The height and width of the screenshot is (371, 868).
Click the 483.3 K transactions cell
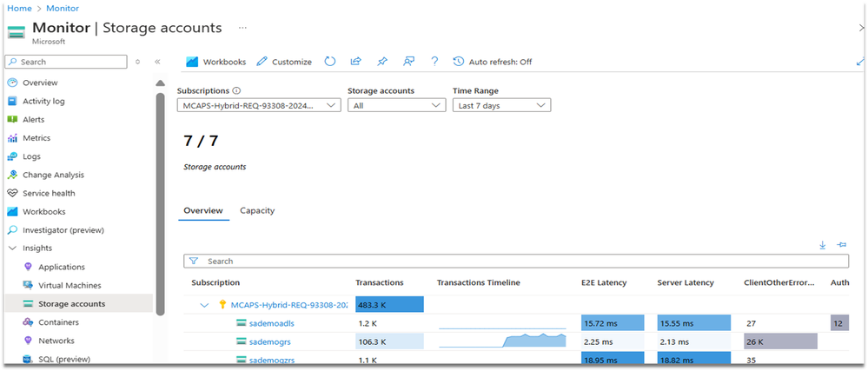pos(389,305)
